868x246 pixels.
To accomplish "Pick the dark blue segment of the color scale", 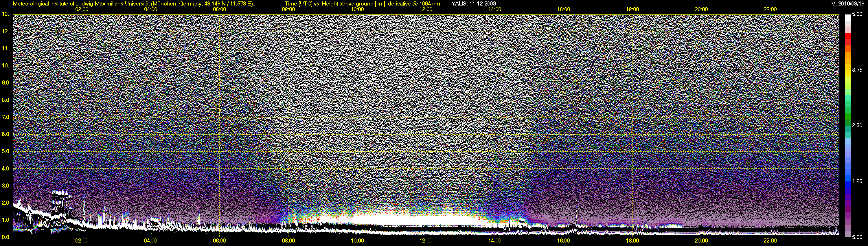I will pyautogui.click(x=848, y=190).
